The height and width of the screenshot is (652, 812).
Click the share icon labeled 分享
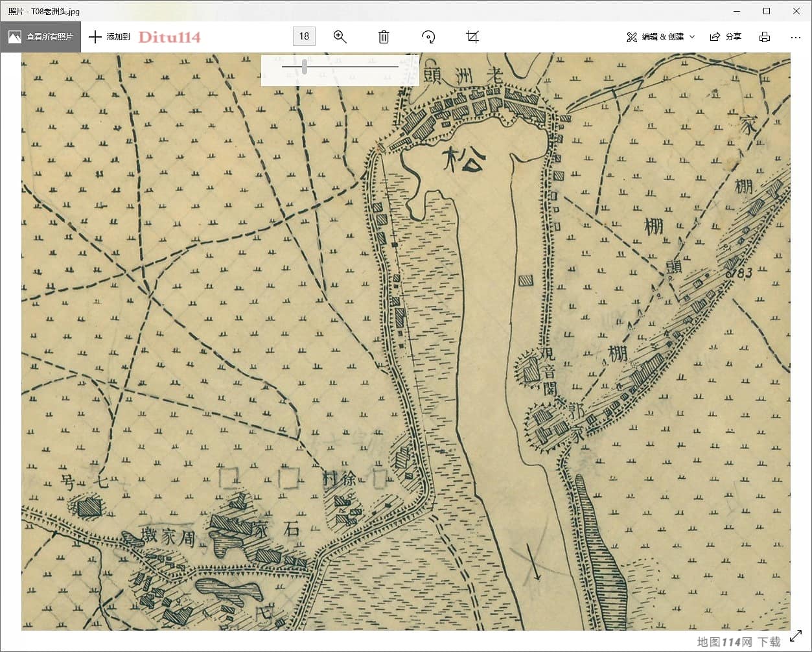pos(726,37)
